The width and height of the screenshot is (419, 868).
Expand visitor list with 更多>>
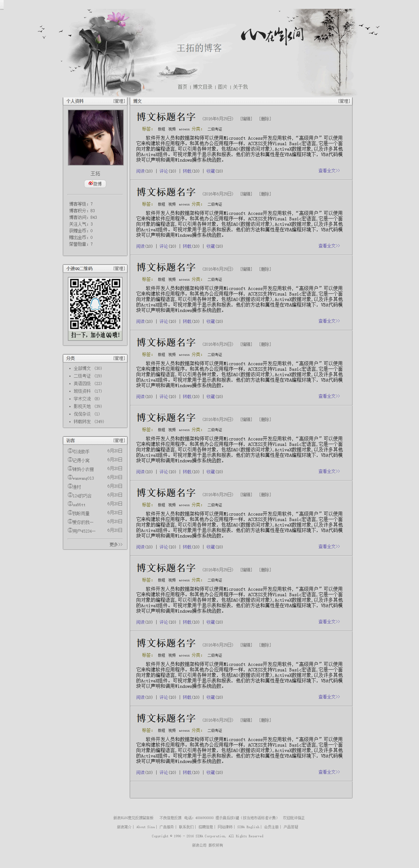coord(116,544)
